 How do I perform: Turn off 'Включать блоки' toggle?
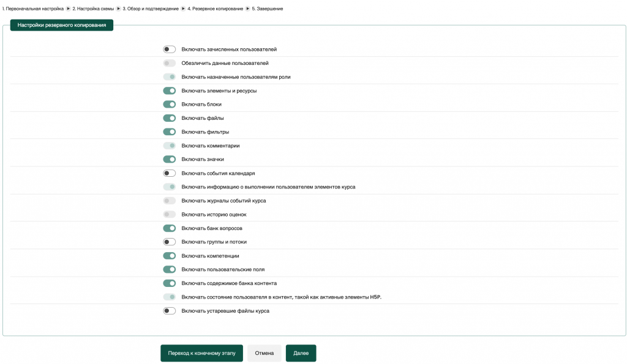coord(169,104)
